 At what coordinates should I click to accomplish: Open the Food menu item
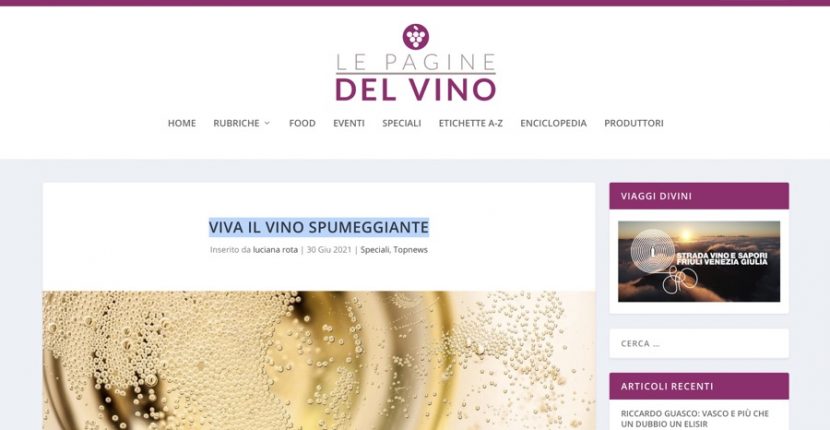(302, 123)
